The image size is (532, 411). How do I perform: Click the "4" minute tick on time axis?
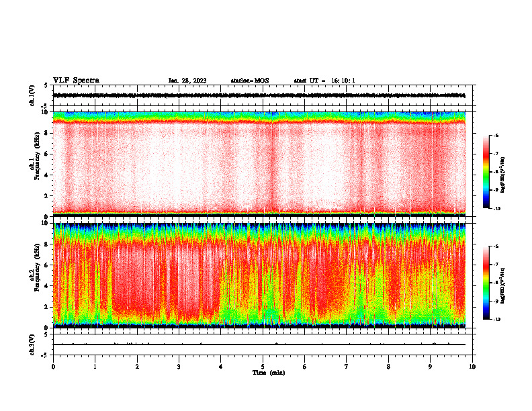tap(221, 367)
